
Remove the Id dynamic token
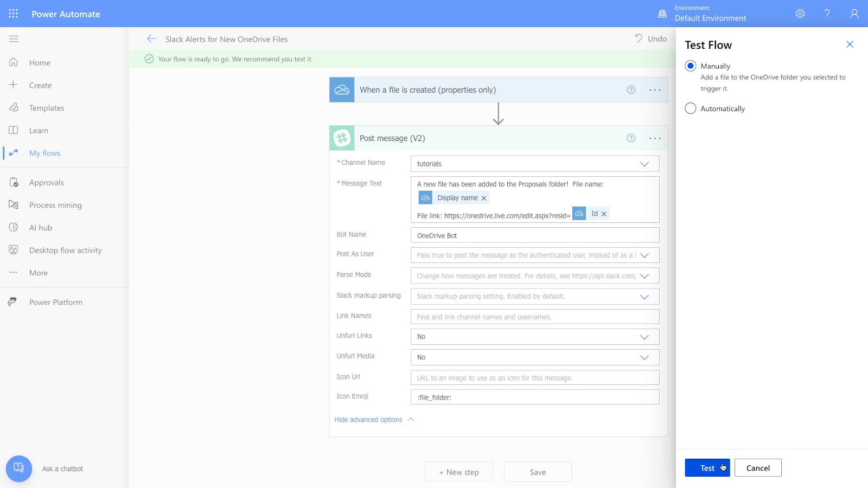(604, 214)
